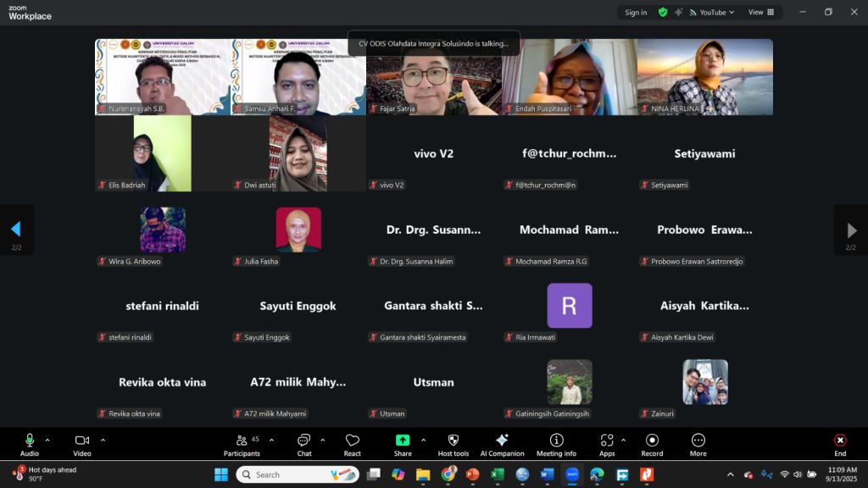This screenshot has width=868, height=488.
Task: Expand video options arrow beside Video
Action: [103, 440]
